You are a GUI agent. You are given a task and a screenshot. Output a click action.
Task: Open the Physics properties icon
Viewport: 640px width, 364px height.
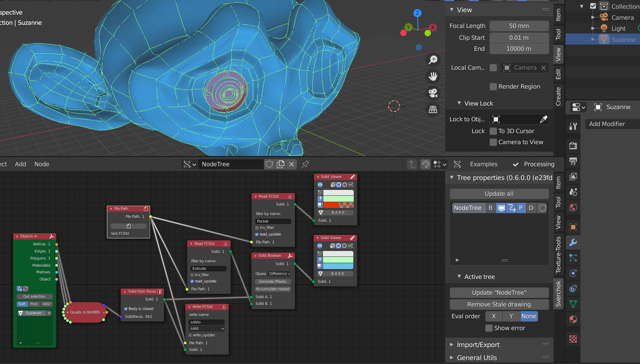[573, 273]
